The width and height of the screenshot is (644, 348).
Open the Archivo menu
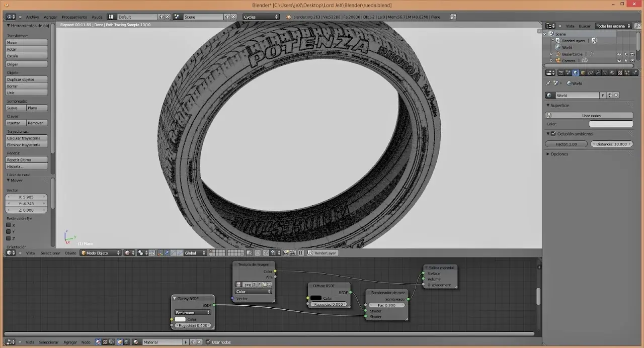point(32,17)
